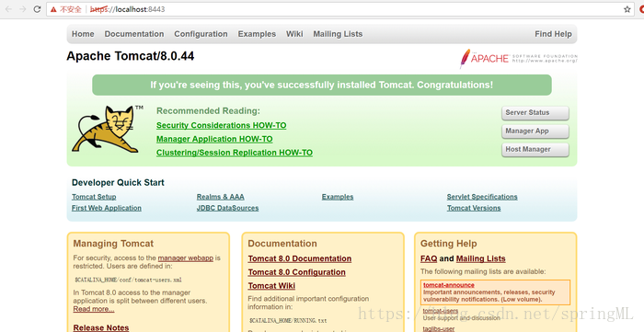
Task: Reload the page with the refresh icon
Action: [x=37, y=9]
